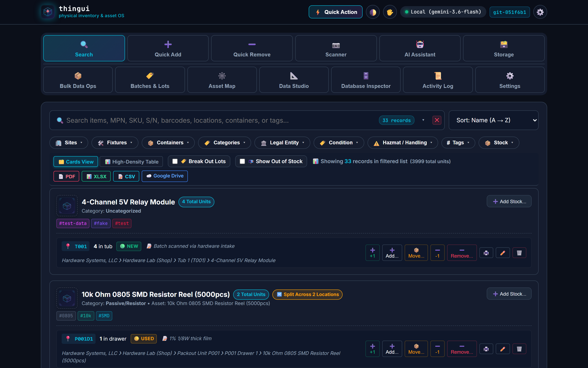The image size is (588, 368).
Task: Expand the Sites filter dropdown
Action: pyautogui.click(x=69, y=143)
